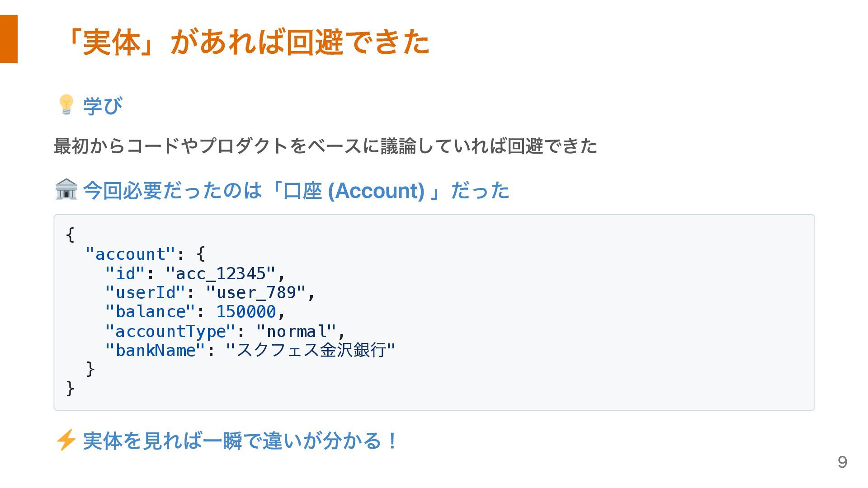868x488 pixels.
Task: Click the slide title 「実体」があれば回避できた
Action: tap(247, 42)
